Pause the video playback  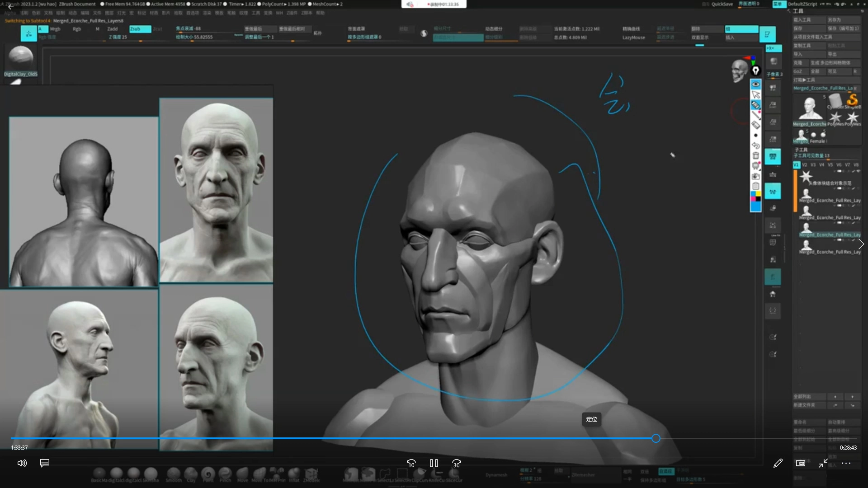(434, 463)
